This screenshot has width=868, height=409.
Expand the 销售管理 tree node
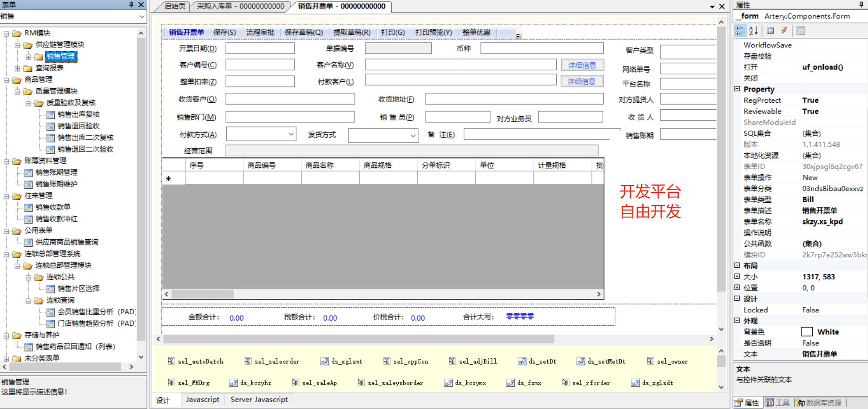point(28,57)
